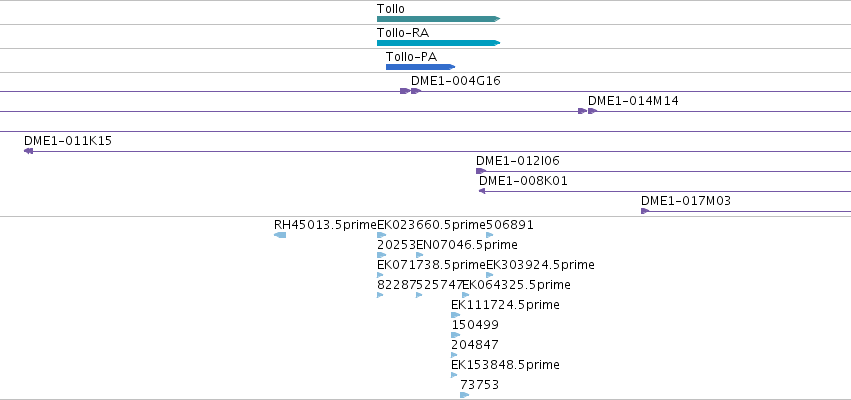This screenshot has width=851, height=400.
Task: Select the EK153848.5prime feature arrow
Action: coord(454,375)
